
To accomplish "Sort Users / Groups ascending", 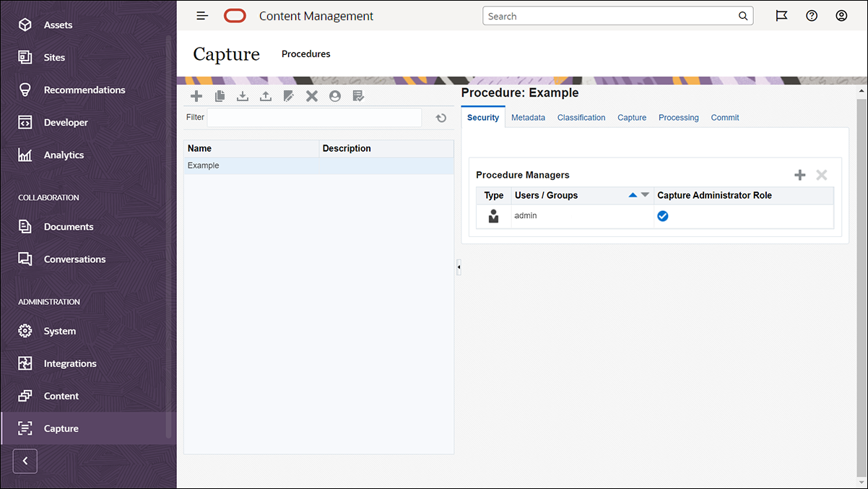I will 631,195.
